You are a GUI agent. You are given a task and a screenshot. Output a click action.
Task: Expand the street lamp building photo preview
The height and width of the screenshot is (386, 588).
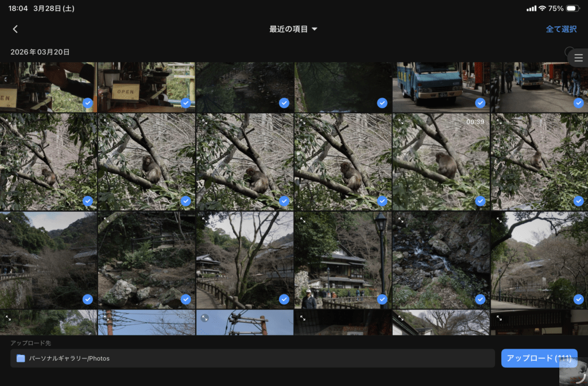[x=303, y=219]
